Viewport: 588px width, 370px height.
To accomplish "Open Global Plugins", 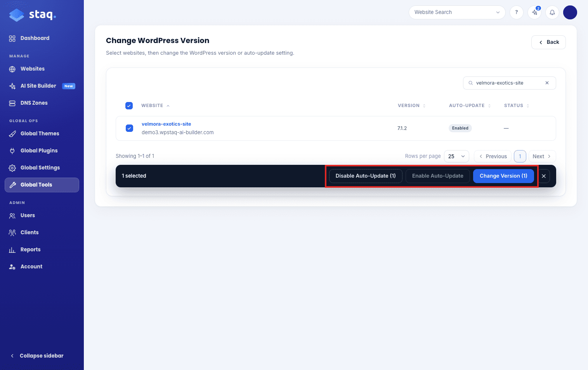I will 42,150.
